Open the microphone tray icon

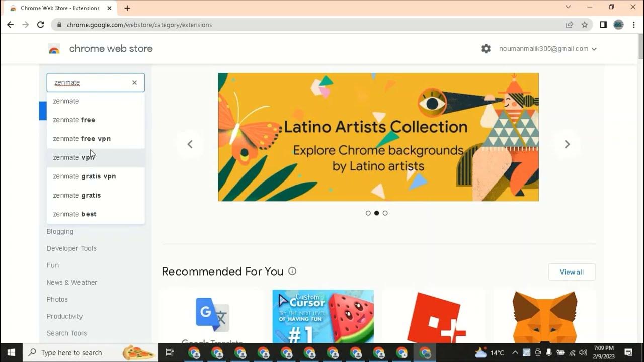click(x=549, y=352)
